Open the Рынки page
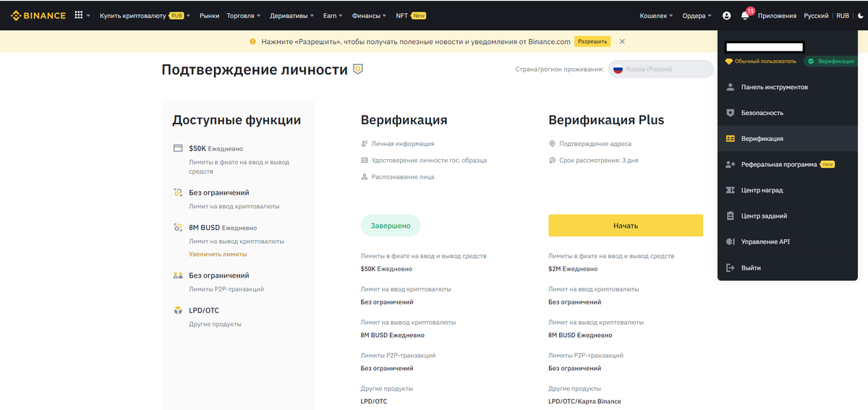The width and height of the screenshot is (868, 410). point(210,15)
